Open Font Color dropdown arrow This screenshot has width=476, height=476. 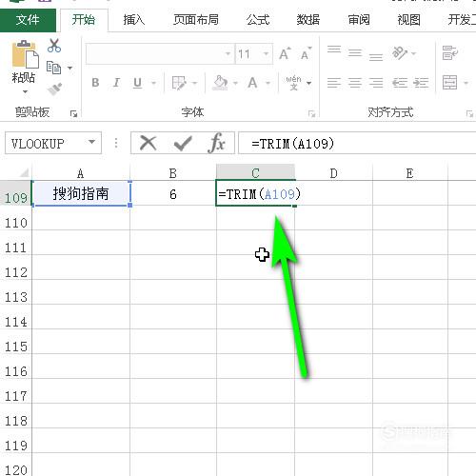click(268, 84)
